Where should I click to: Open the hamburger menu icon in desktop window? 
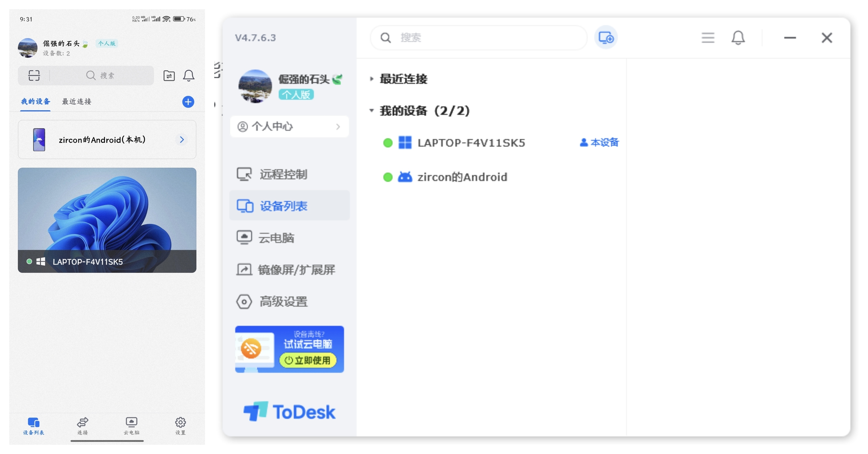coord(708,38)
